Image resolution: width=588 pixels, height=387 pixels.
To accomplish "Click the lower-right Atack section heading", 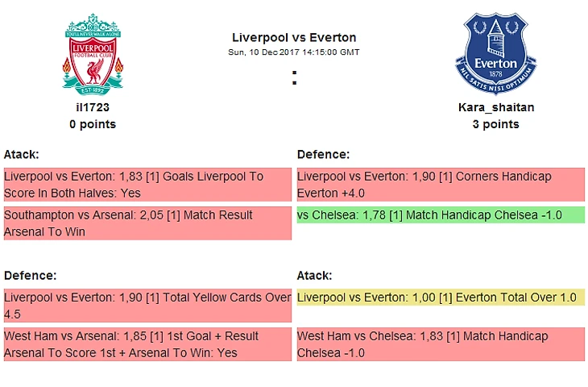I will pyautogui.click(x=315, y=275).
